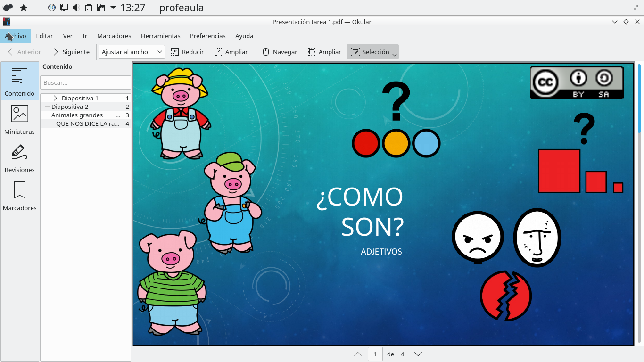Expand the Diapositiva 1 tree entry
Image resolution: width=644 pixels, height=362 pixels.
tap(55, 98)
